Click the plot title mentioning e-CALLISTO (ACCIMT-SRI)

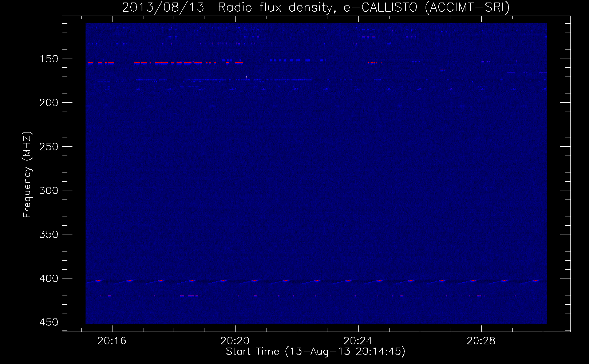(316, 7)
